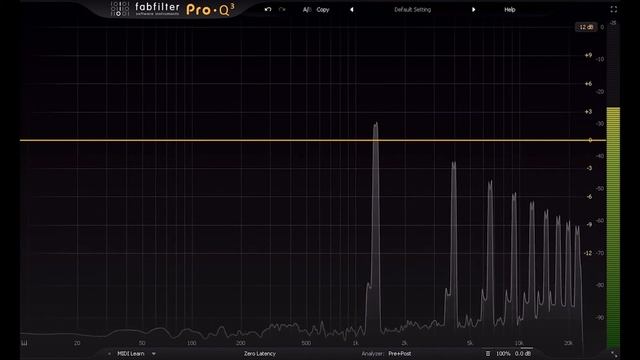Open the 12 dB display range selector
Viewport: 640px width, 360px height.
(586, 27)
